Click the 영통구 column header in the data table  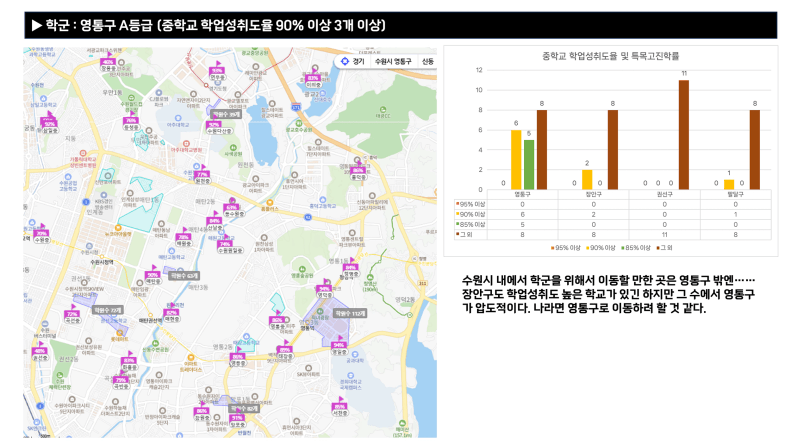(522, 194)
